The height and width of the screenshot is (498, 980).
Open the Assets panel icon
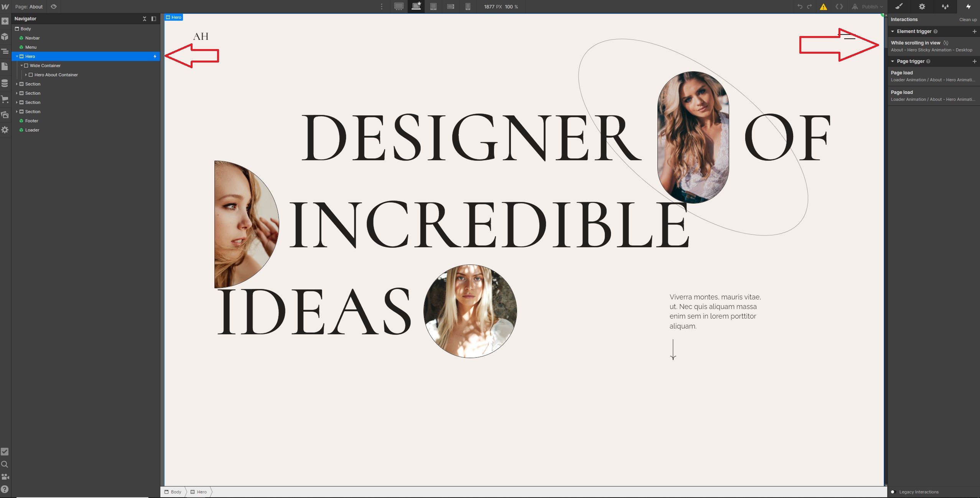pos(5,115)
